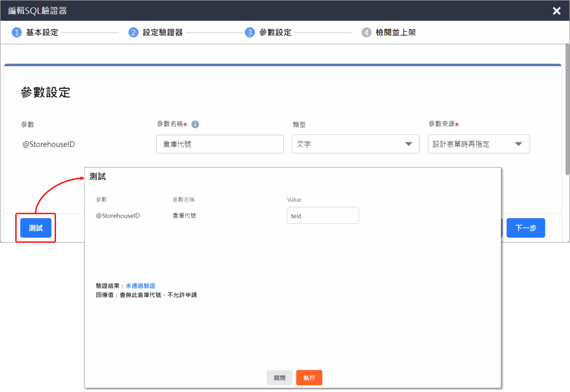This screenshot has width=570, height=392.
Task: Click the 回傳值 message text
Action: tap(146, 295)
